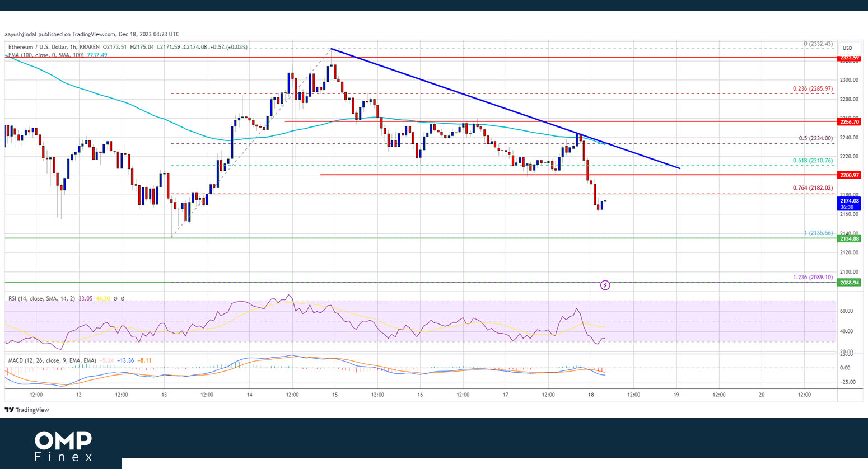Click the EMA value 2232.49

pos(97,55)
